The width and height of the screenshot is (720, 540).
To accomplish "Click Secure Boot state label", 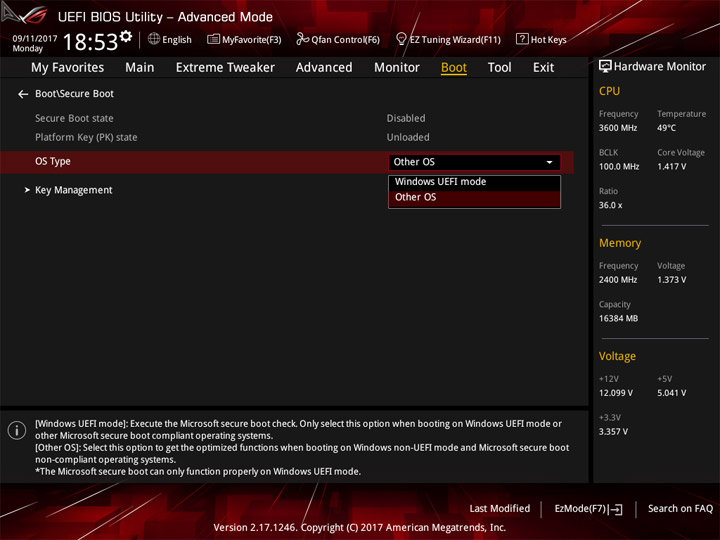I will 74,118.
